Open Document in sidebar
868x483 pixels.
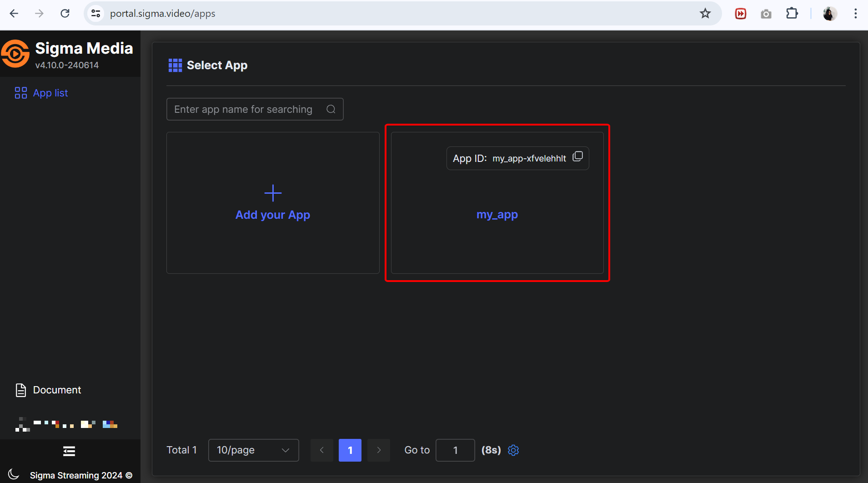57,390
